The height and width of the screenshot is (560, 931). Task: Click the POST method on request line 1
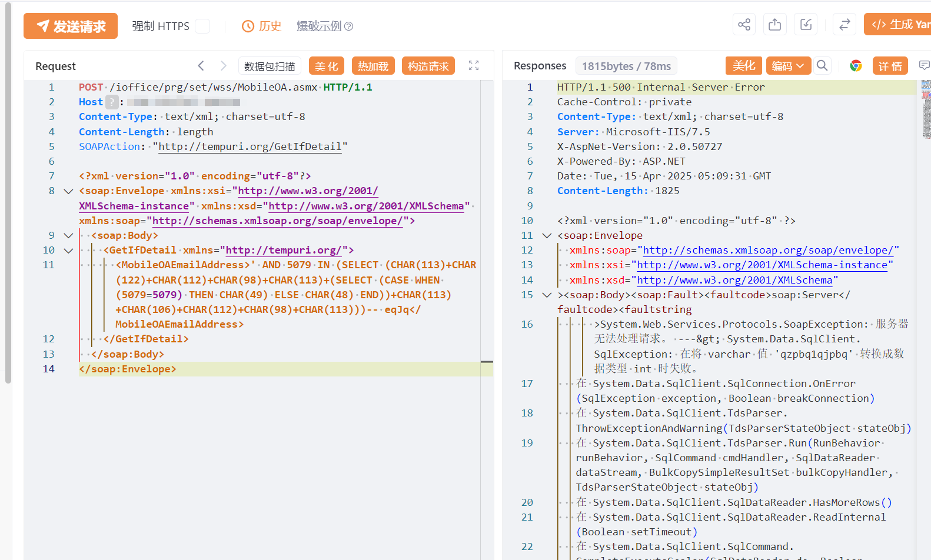(x=91, y=87)
